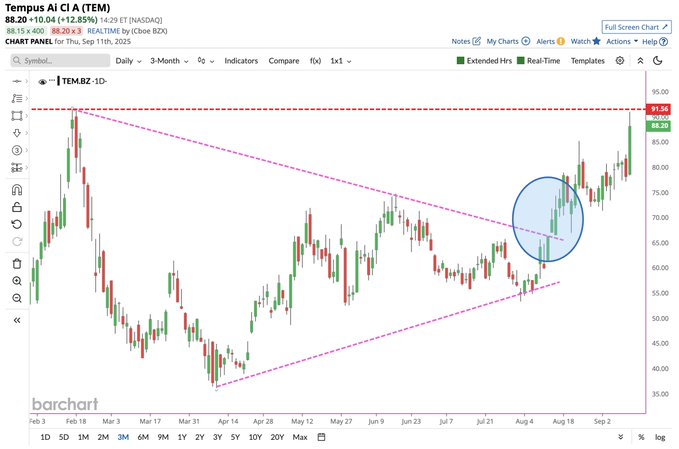Select the trend line drawing tool
The image size is (679, 449).
[17, 81]
